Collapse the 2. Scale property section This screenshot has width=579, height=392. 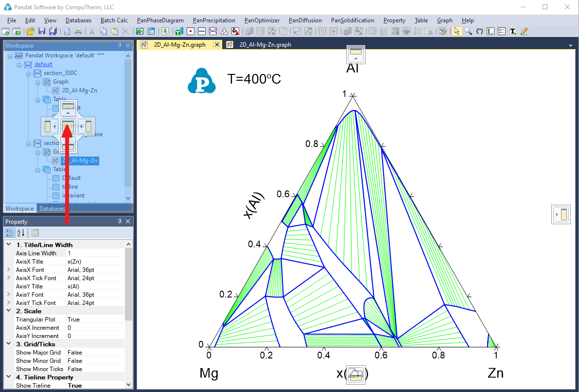[8, 311]
